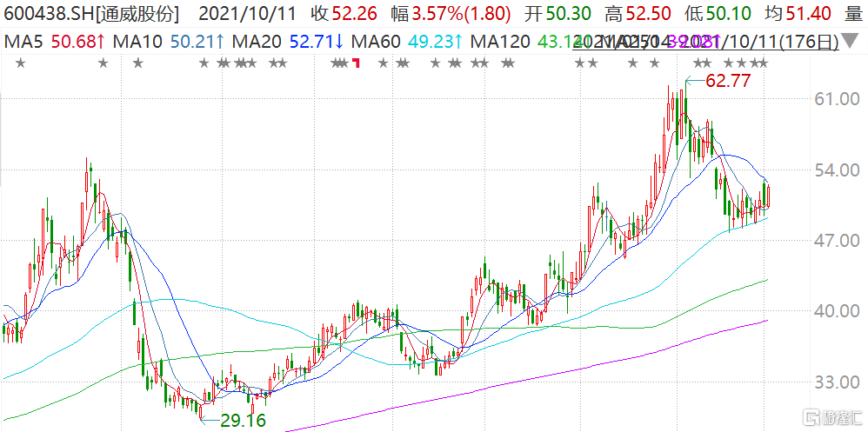Click the MA20 indicator label
Image resolution: width=868 pixels, height=432 pixels.
(258, 40)
